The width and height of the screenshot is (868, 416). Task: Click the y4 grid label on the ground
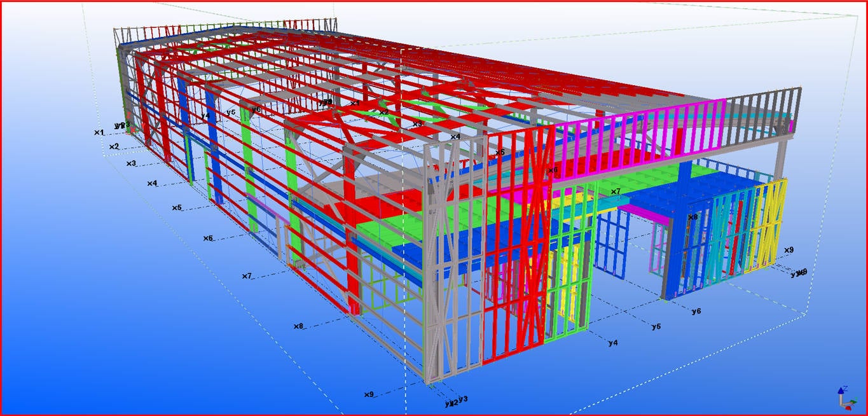(x=613, y=343)
